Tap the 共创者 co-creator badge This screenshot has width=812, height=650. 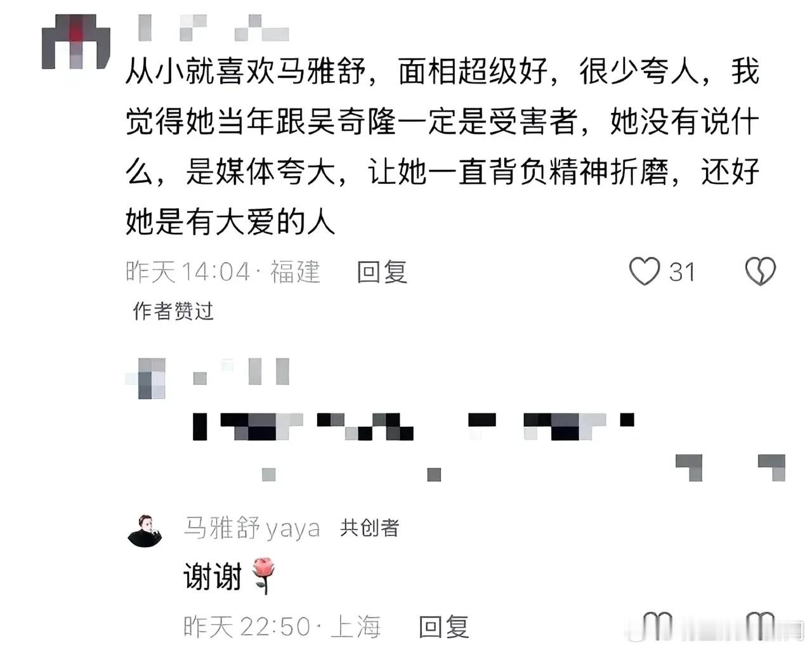tap(369, 527)
